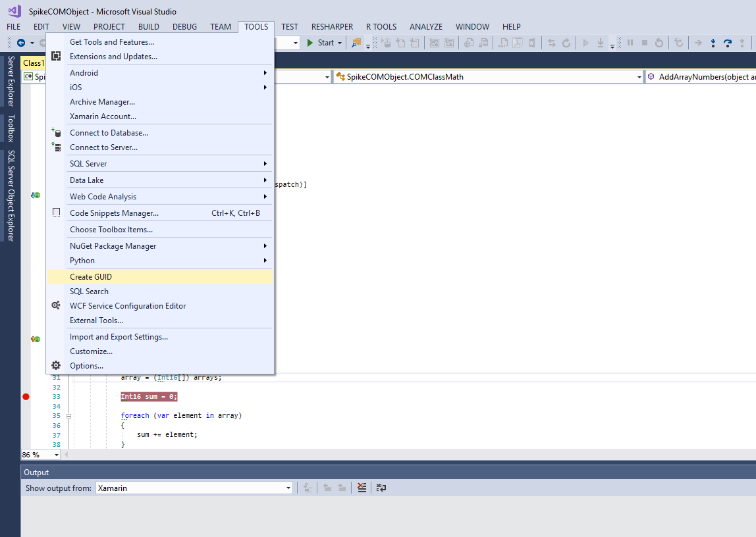Click the AddArrayNumbers method icon
Viewport: 756px width, 537px height.
pyautogui.click(x=651, y=76)
